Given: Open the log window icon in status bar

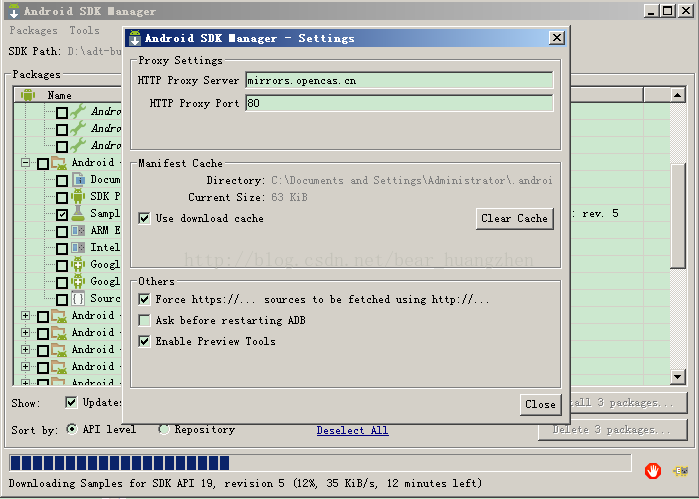Looking at the screenshot, I should (x=681, y=471).
